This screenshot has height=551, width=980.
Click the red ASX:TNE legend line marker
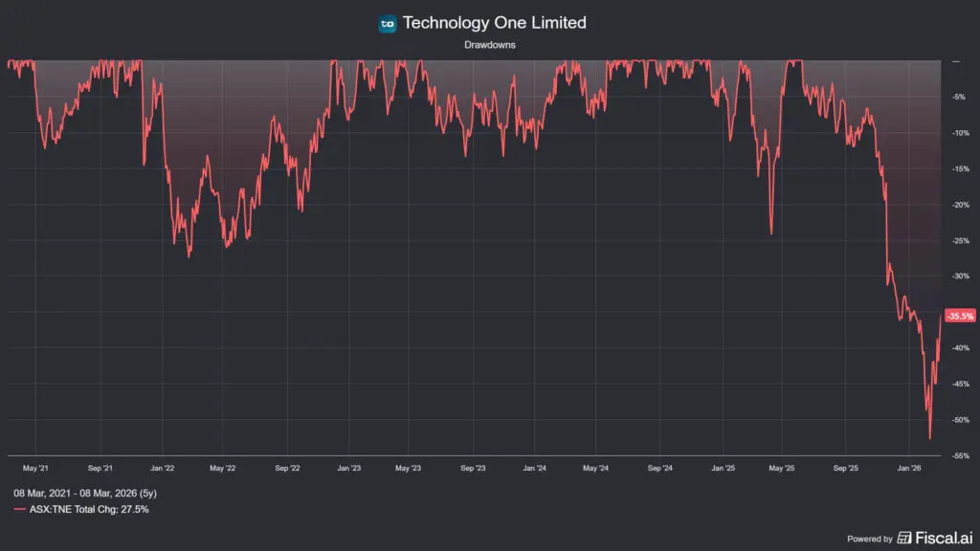point(19,510)
